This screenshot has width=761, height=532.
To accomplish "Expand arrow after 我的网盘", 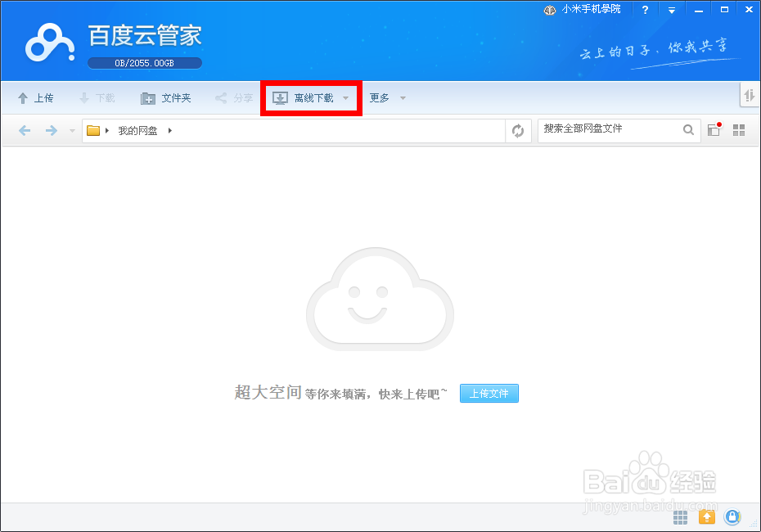I will [170, 130].
